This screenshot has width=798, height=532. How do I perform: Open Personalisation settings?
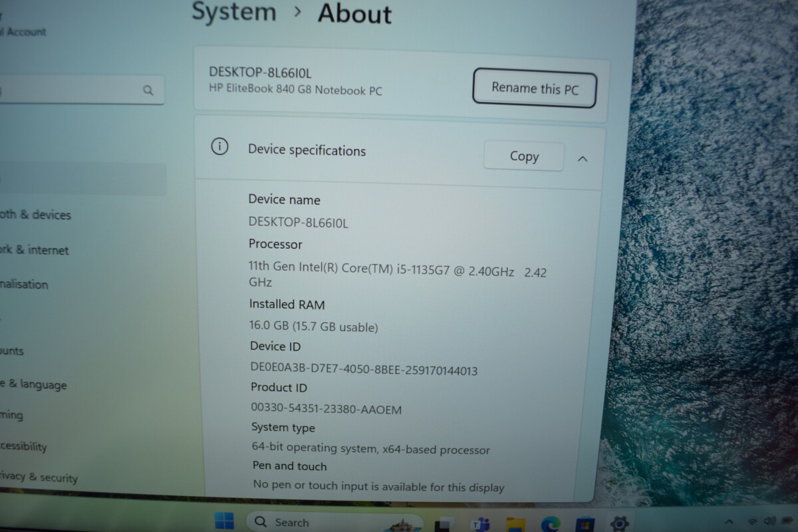(x=24, y=284)
